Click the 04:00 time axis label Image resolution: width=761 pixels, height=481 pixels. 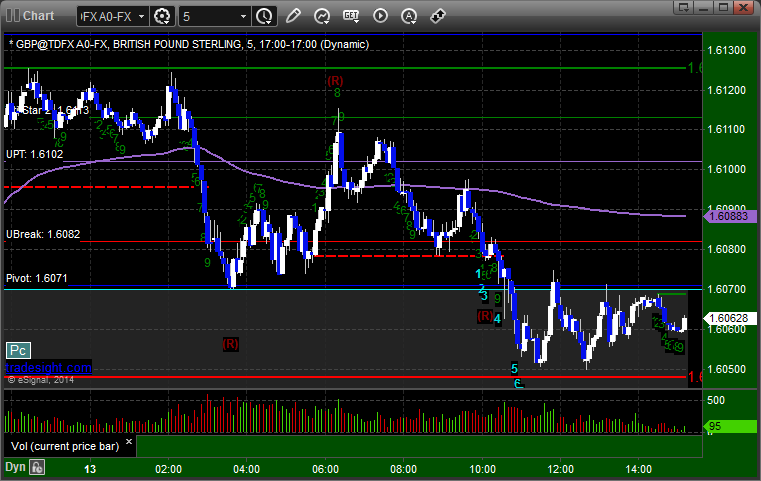coord(247,469)
